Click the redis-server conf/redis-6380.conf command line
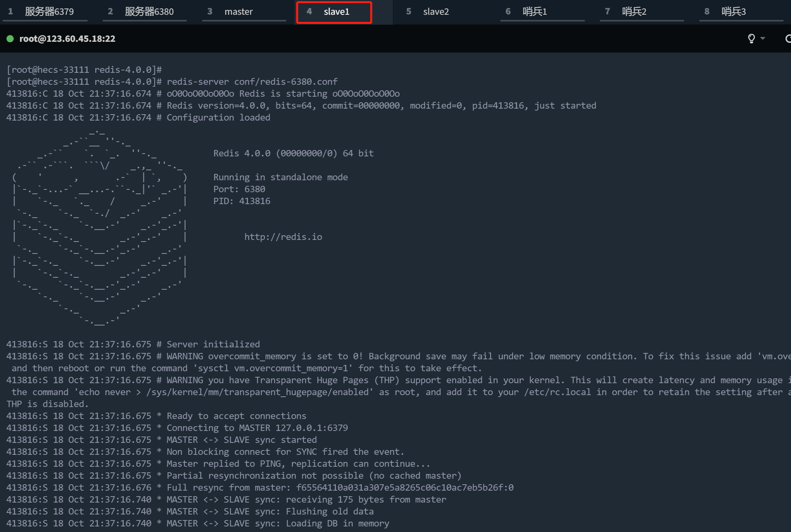Image resolution: width=791 pixels, height=532 pixels. tap(252, 82)
